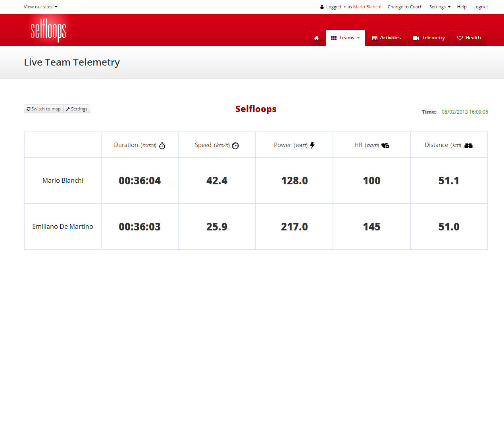Click the home icon in navigation bar
Screen dimensions: 504x437
316,38
